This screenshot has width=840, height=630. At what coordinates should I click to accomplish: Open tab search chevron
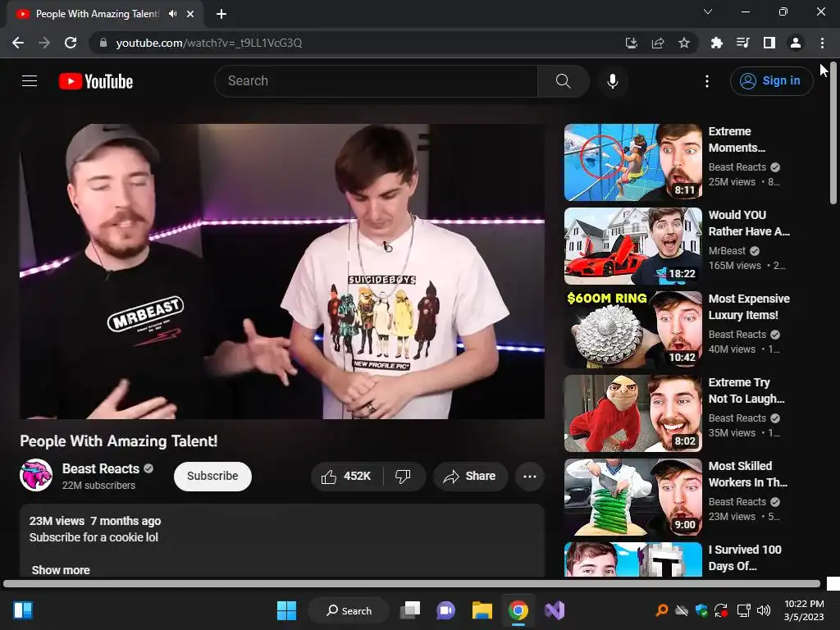pos(708,11)
